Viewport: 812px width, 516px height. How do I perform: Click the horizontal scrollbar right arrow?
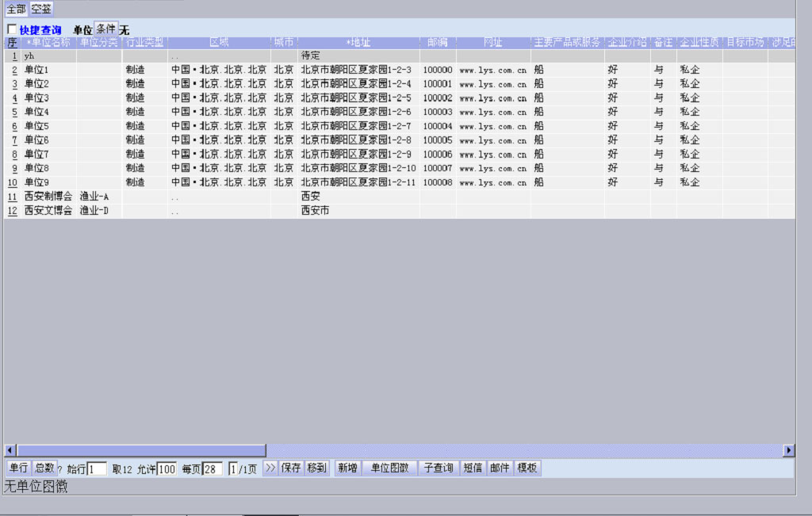coord(788,450)
